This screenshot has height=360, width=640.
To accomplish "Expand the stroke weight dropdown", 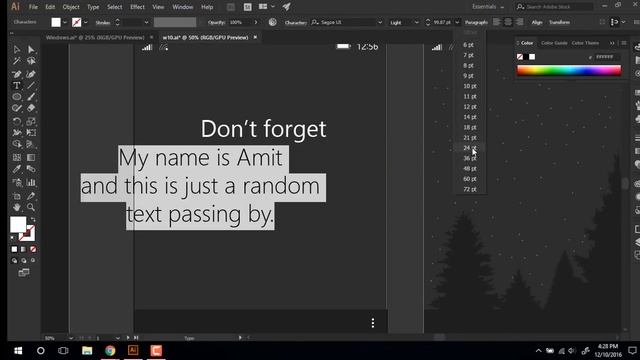I will [146, 22].
